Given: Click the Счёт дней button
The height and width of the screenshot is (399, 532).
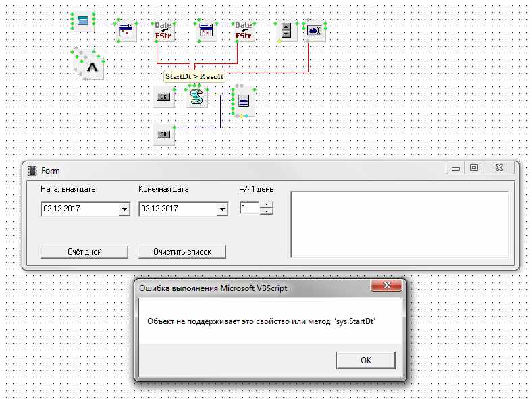Looking at the screenshot, I should pos(84,252).
